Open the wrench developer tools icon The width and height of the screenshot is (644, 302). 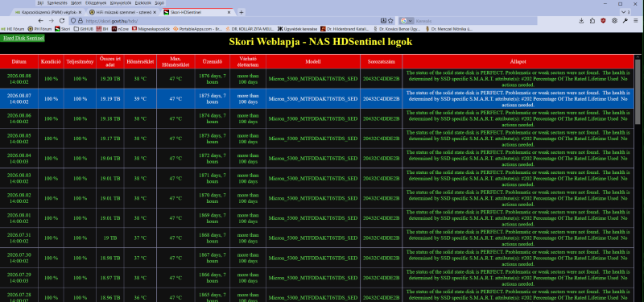[625, 21]
